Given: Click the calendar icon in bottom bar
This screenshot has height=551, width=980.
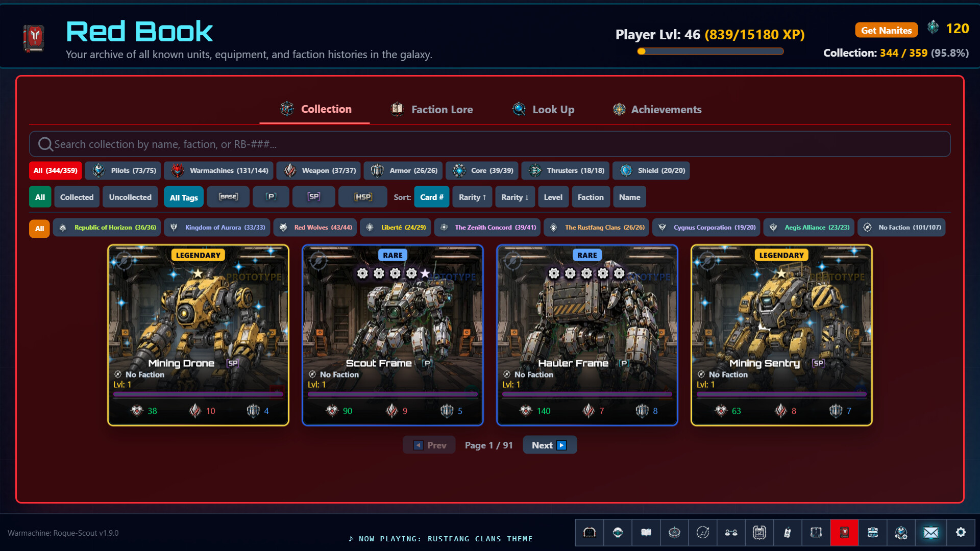Looking at the screenshot, I should pyautogui.click(x=759, y=533).
